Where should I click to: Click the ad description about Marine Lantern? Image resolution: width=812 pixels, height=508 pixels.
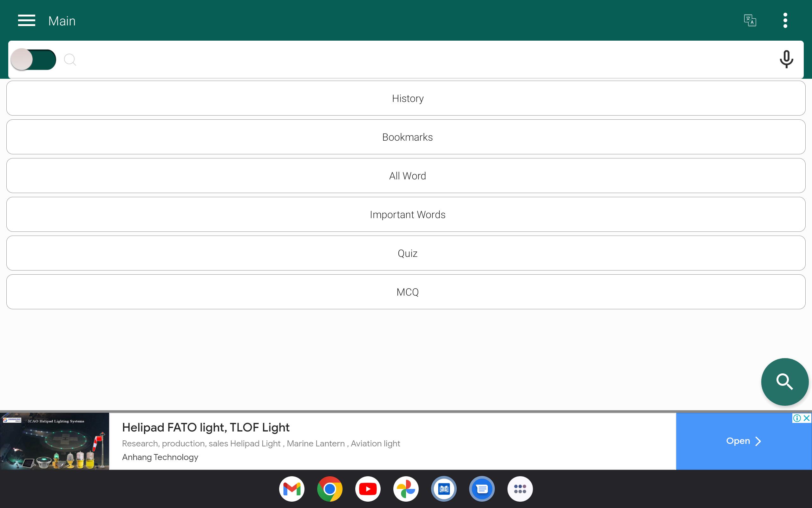pos(261,444)
